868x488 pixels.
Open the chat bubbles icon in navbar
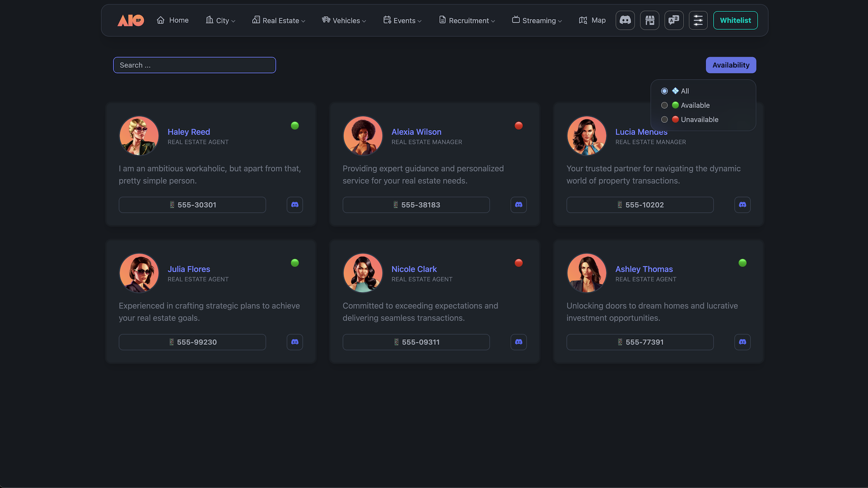(x=674, y=20)
